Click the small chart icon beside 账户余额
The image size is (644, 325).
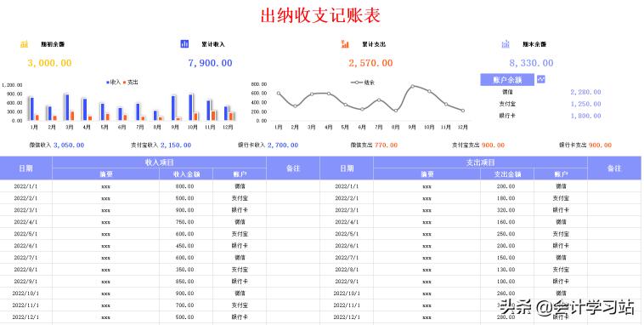click(541, 79)
